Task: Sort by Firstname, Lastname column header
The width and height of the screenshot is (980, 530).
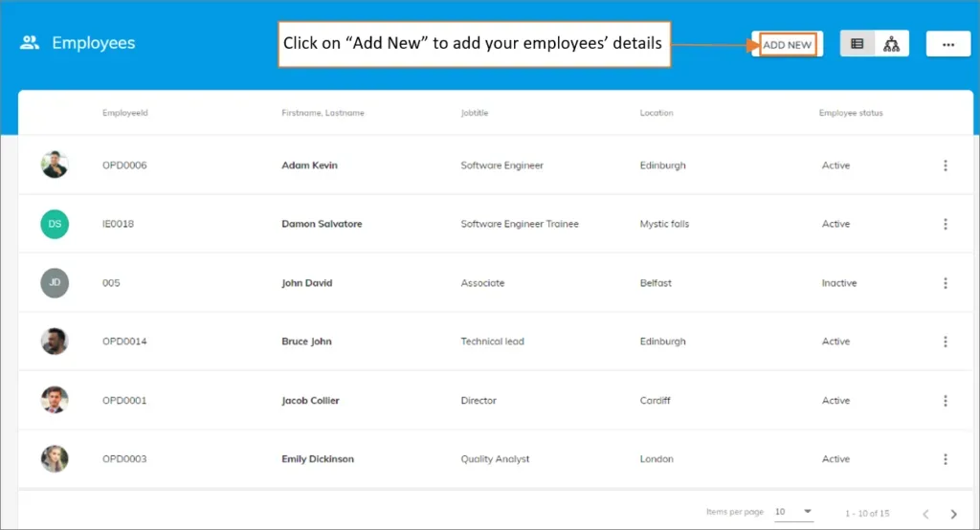Action: coord(323,113)
